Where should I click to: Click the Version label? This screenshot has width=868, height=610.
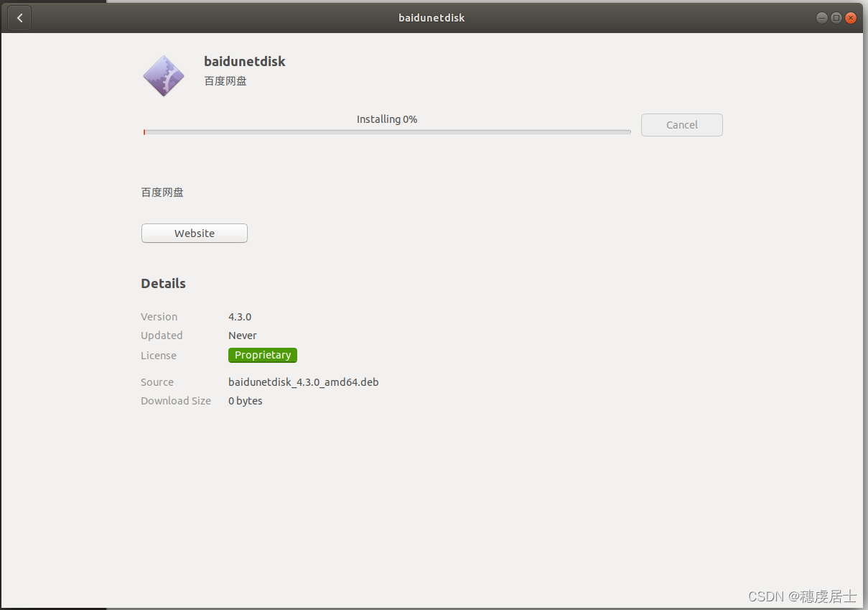159,317
